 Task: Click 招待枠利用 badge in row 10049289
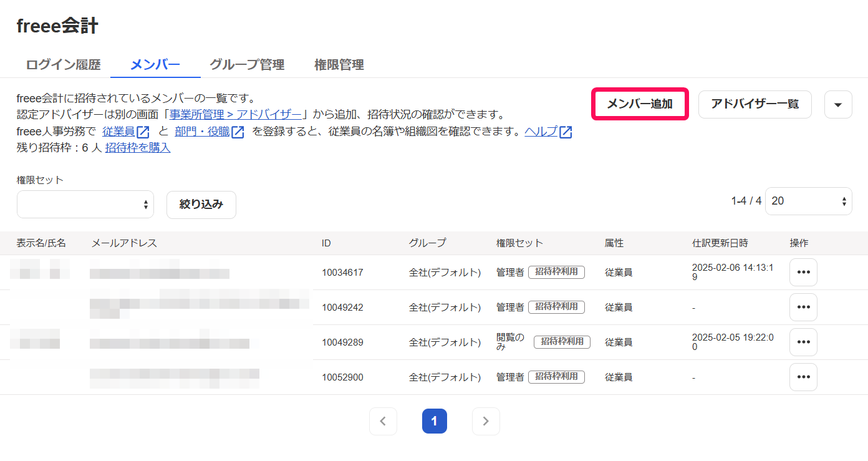tap(562, 342)
